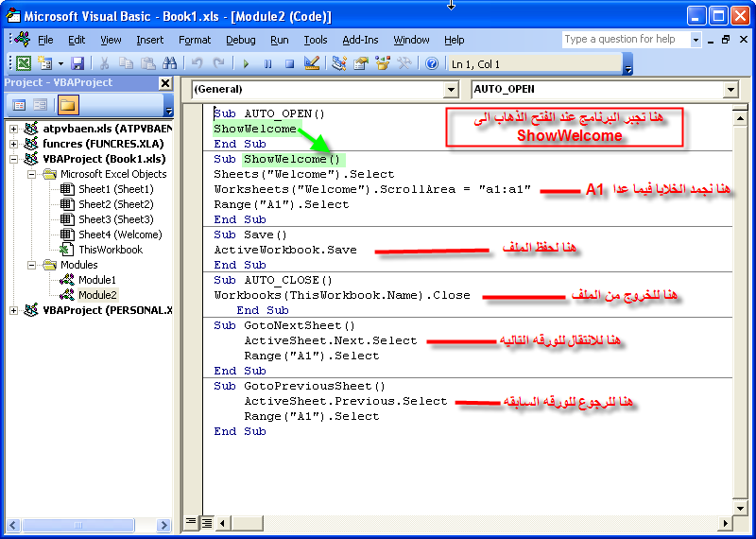Open the Tools menu
The height and width of the screenshot is (539, 756).
316,40
